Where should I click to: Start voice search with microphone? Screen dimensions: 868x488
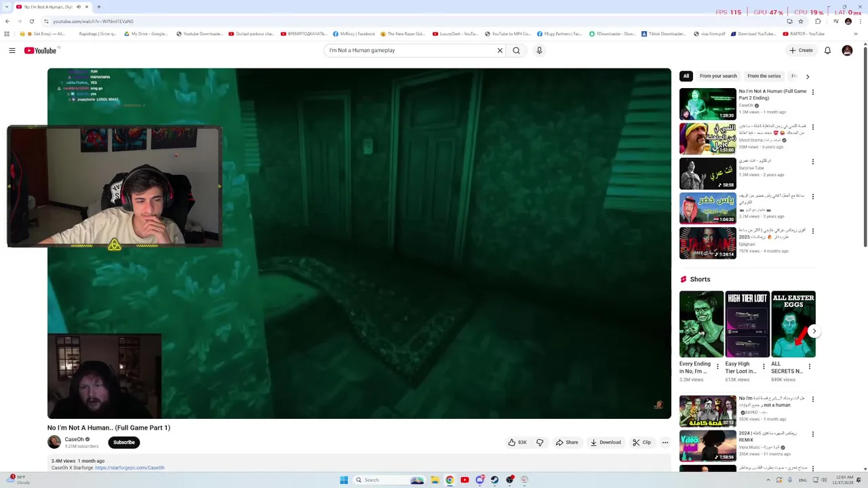click(x=539, y=50)
